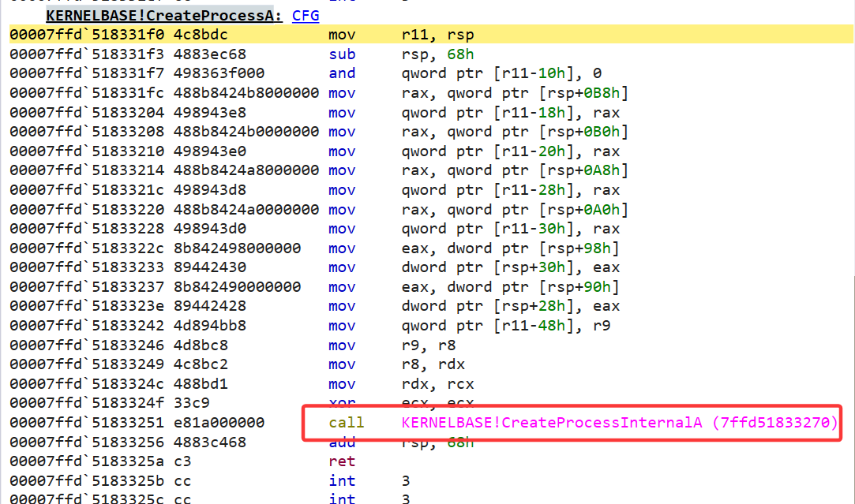
Task: Click address 00007ffd`518331f7 in disassembly
Action: [87, 73]
